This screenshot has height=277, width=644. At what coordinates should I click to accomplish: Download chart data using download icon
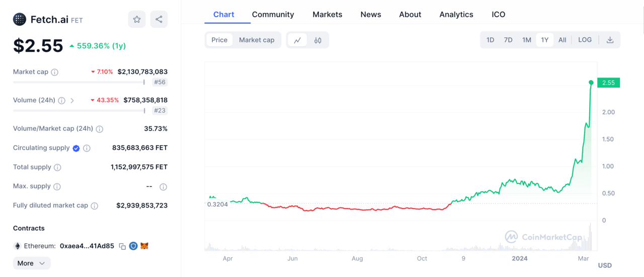(610, 40)
